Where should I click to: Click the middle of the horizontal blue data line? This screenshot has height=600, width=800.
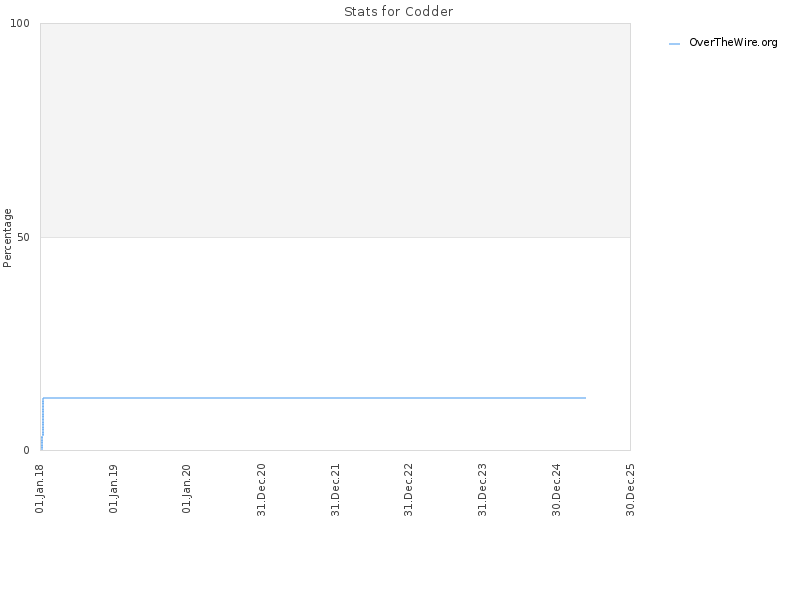tap(314, 397)
